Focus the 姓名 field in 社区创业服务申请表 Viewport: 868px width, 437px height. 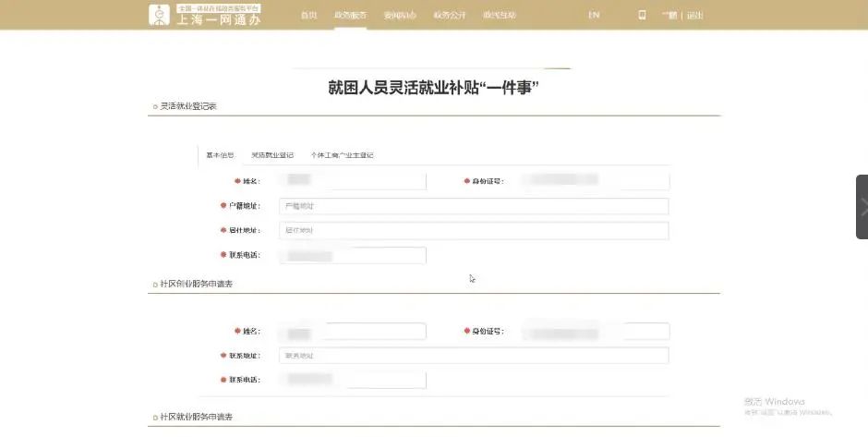[x=352, y=331]
